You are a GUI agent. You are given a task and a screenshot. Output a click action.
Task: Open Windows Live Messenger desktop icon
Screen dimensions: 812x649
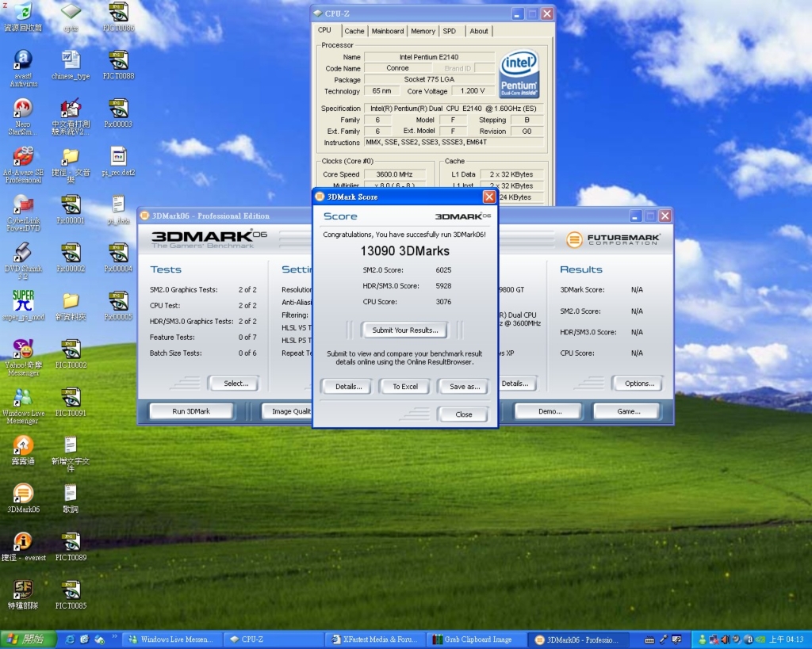click(23, 405)
